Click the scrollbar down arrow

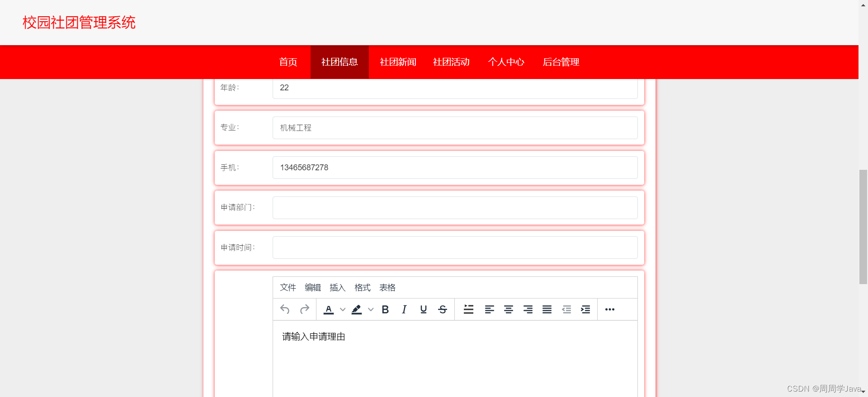click(863, 392)
